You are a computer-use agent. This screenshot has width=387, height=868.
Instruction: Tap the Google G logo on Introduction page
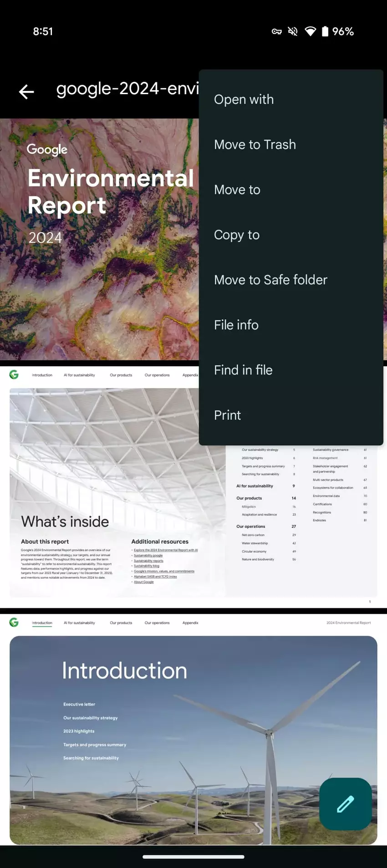(14, 622)
